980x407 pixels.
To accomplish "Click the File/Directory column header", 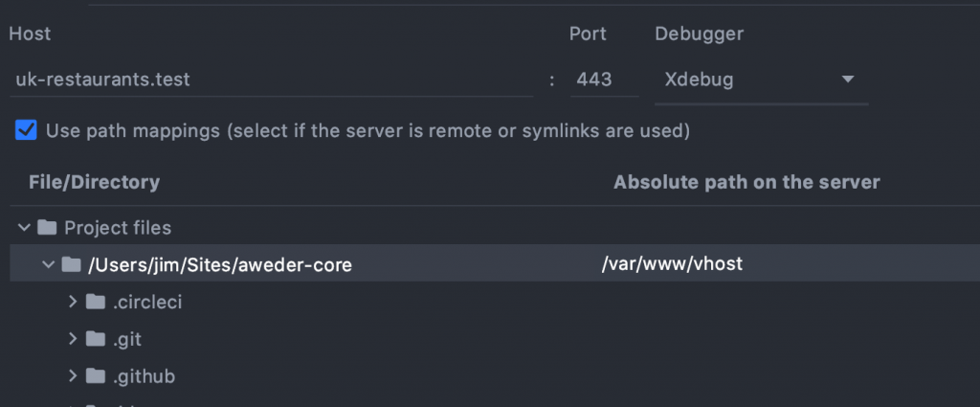I will (95, 183).
